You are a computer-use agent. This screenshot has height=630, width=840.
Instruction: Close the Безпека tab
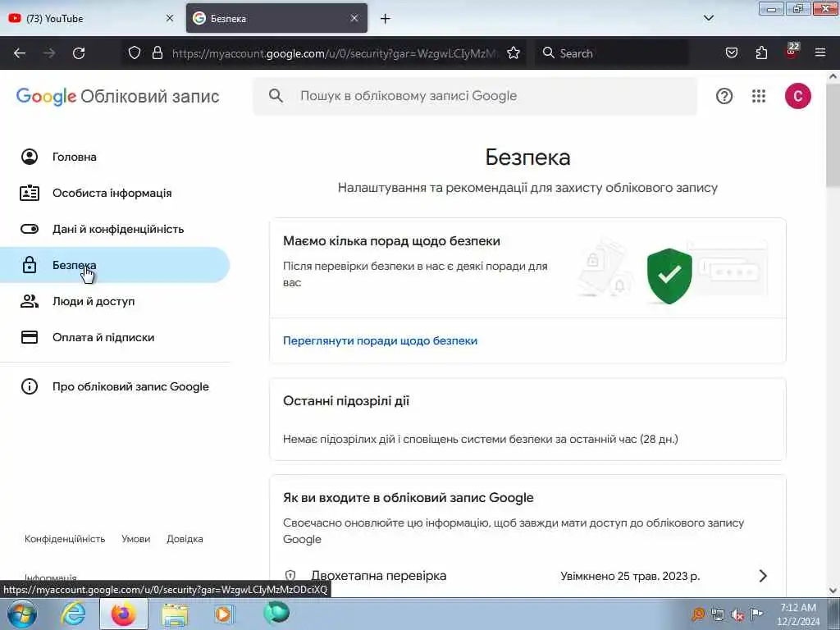[x=354, y=18]
